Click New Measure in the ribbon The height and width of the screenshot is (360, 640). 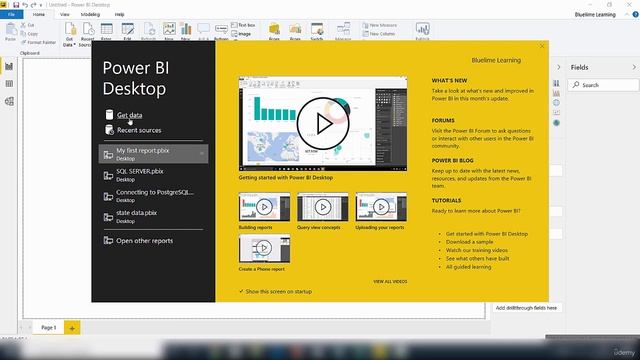click(380, 25)
